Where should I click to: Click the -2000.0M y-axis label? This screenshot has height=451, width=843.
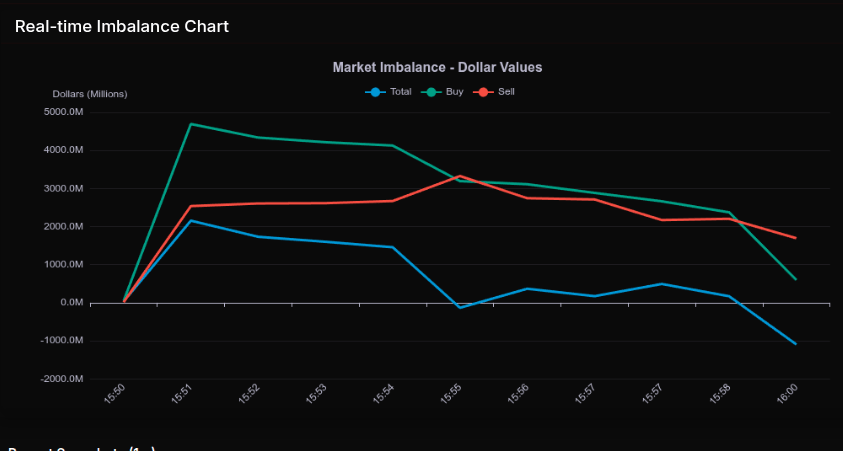click(62, 379)
